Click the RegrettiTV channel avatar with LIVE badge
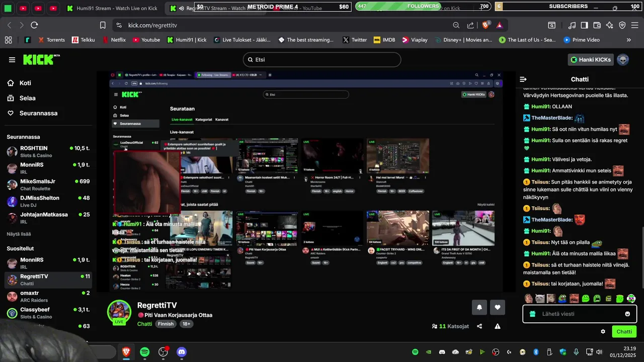This screenshot has width=644, height=362. click(x=119, y=312)
